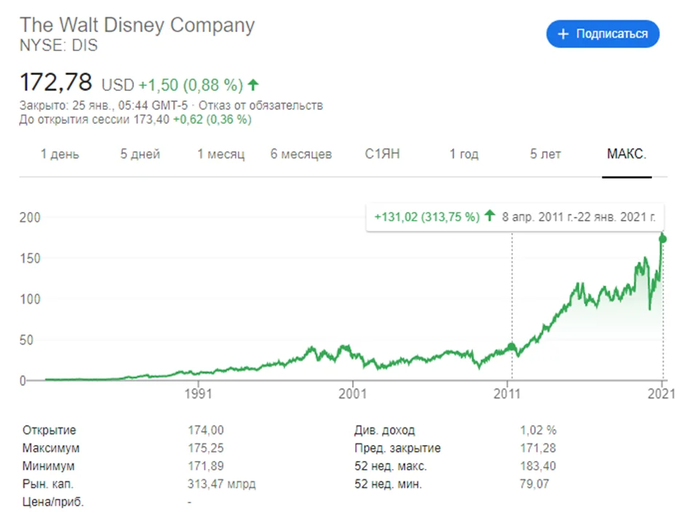Select the С1ЯН year-to-date tab
Image resolution: width=700 pixels, height=512 pixels.
click(x=381, y=154)
